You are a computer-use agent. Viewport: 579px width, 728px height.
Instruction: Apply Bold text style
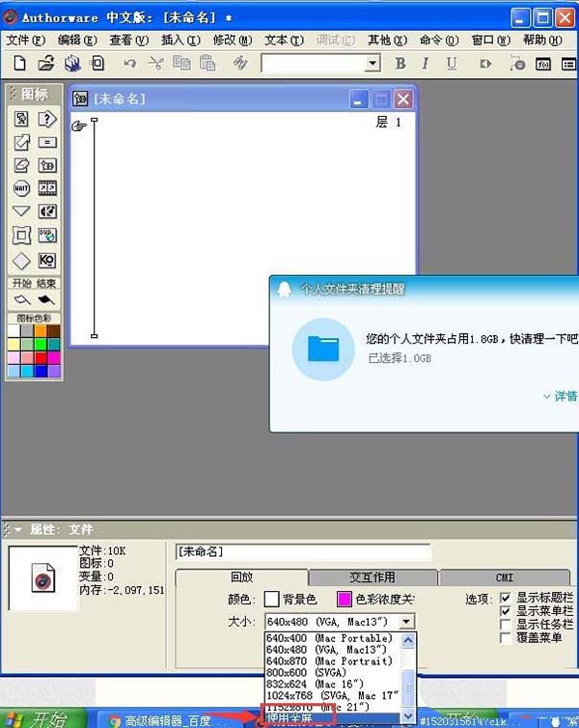400,64
